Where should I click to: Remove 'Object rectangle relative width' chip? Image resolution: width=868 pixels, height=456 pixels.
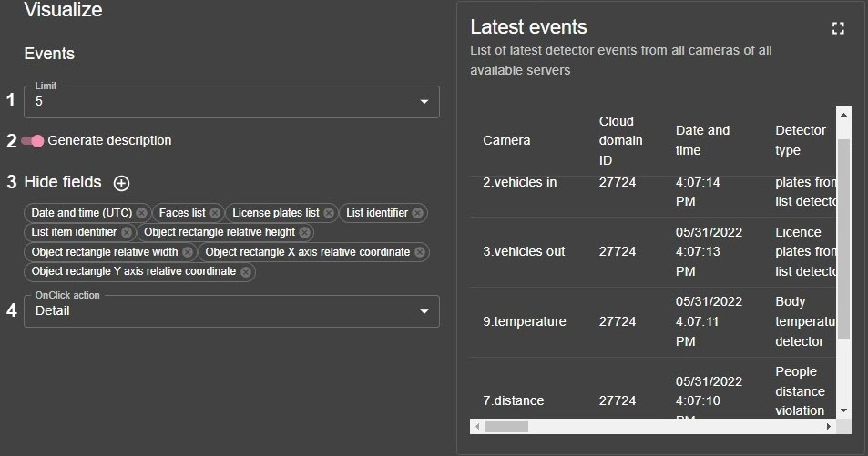tap(187, 252)
